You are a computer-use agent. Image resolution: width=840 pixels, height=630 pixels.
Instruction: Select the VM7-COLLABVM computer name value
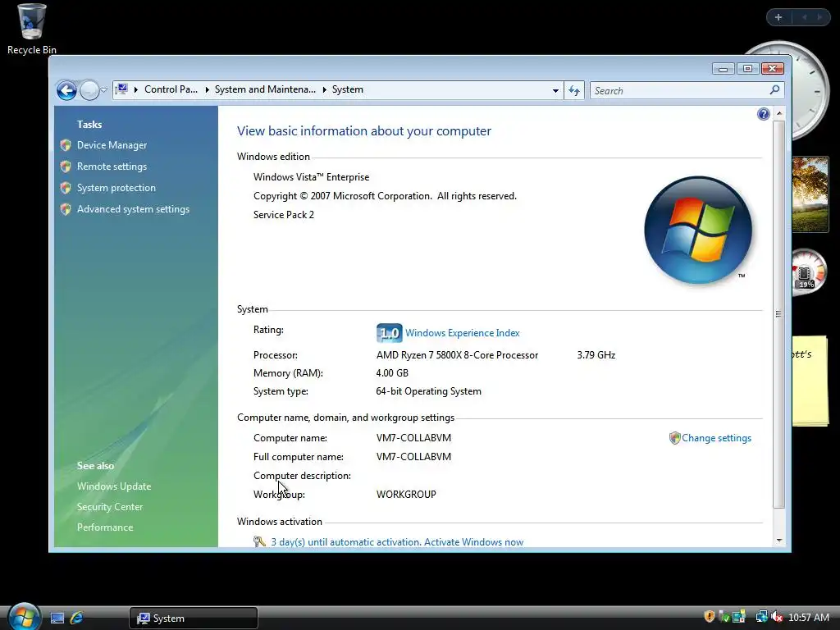tap(413, 438)
